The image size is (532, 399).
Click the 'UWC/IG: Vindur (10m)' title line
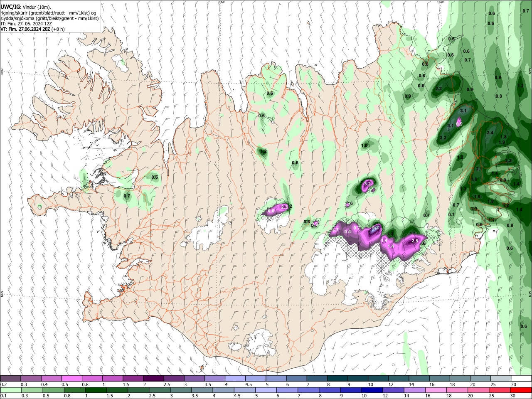(25, 7)
